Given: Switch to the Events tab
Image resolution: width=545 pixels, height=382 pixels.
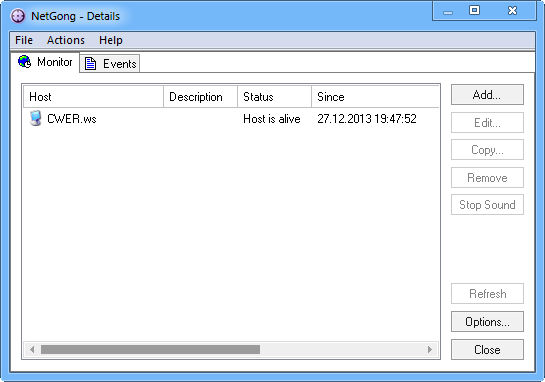Looking at the screenshot, I should coord(110,64).
